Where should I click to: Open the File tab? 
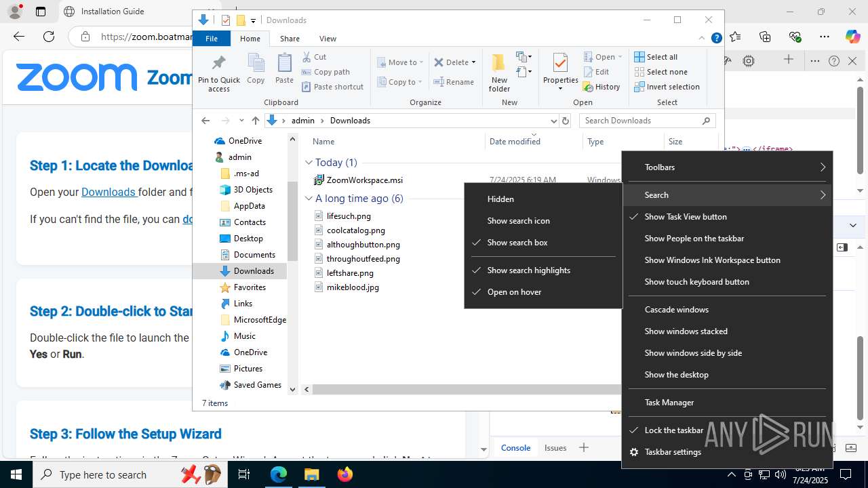coord(212,39)
